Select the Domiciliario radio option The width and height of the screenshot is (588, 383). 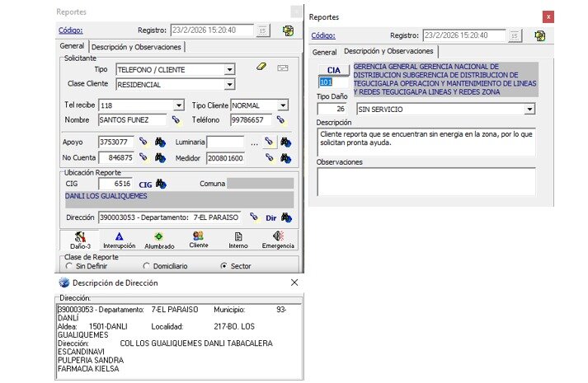[146, 266]
